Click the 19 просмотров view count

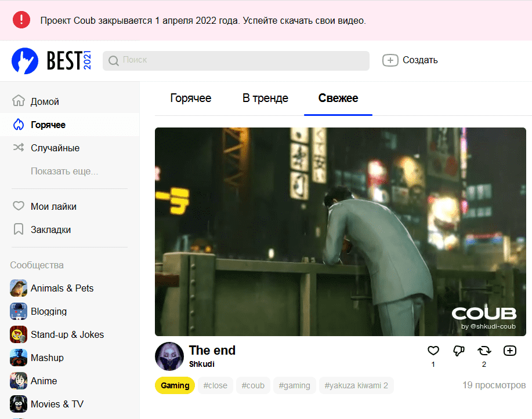pyautogui.click(x=494, y=385)
